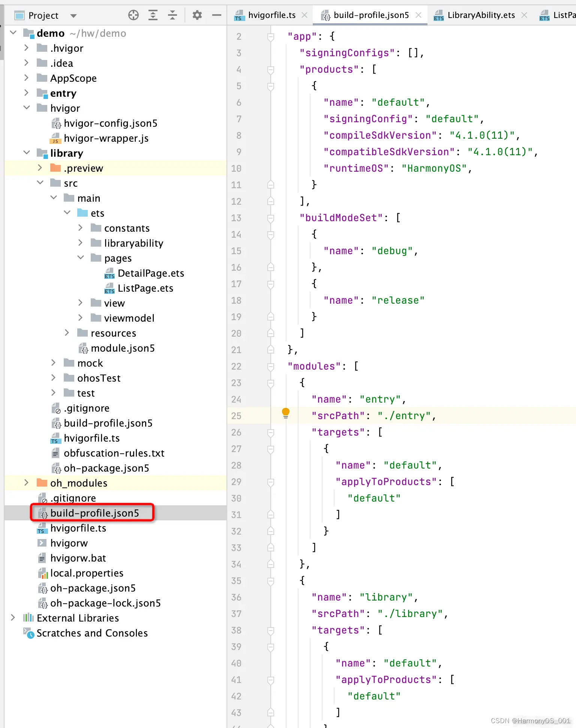Screen dimensions: 576x728
Task: Click line number 25 in the gutter
Action: 236,416
